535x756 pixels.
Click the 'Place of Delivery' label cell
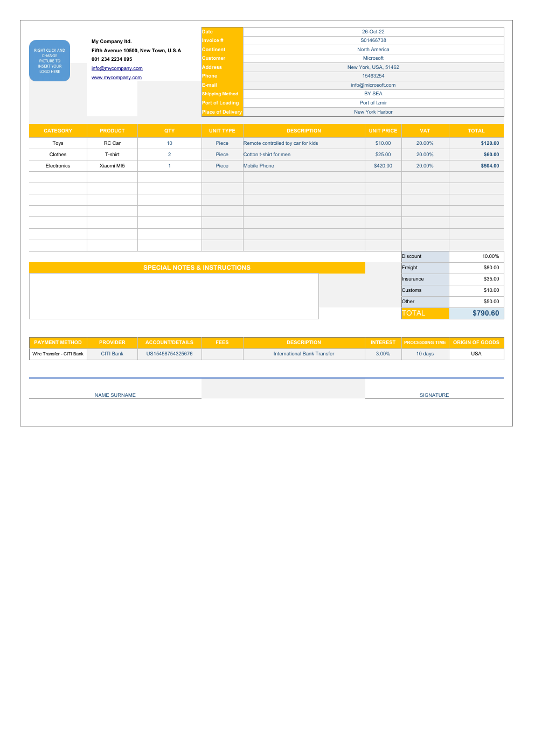[x=223, y=112]
